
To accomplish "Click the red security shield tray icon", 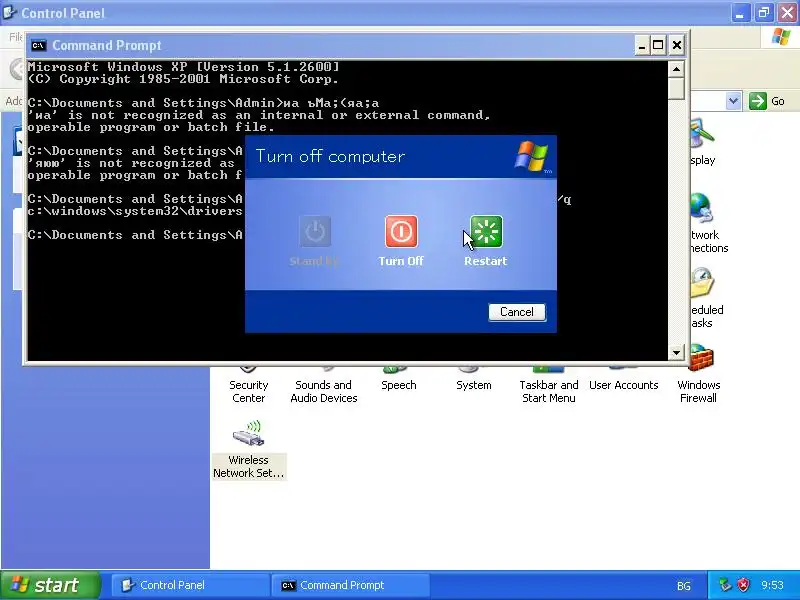I will click(744, 585).
